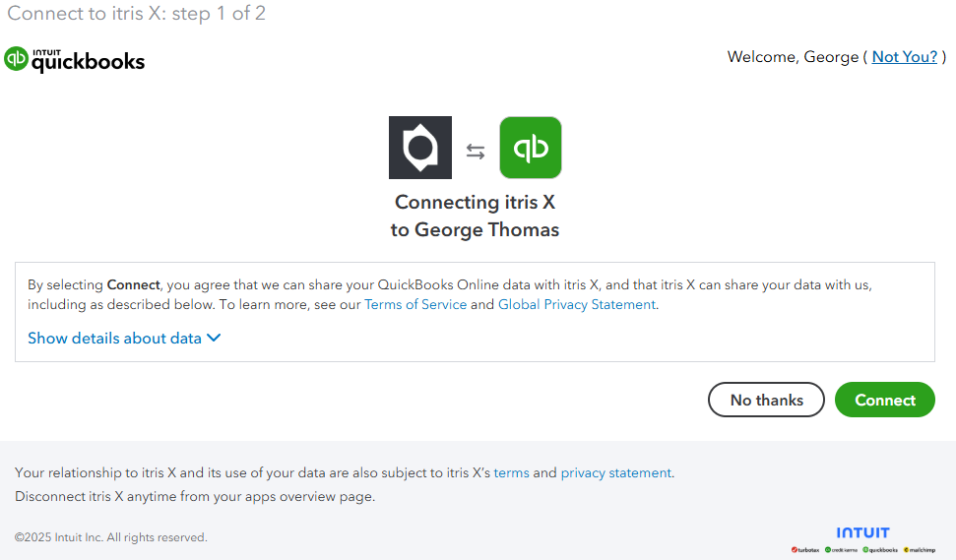Click the dark itris X app logo

coord(420,148)
